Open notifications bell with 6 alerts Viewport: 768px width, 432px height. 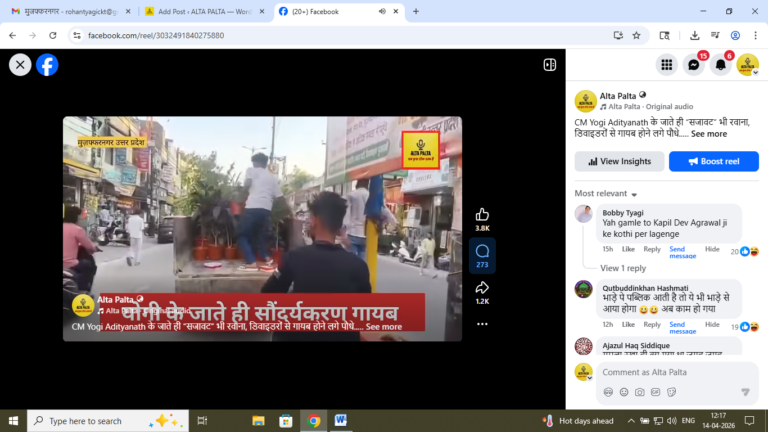pos(720,65)
